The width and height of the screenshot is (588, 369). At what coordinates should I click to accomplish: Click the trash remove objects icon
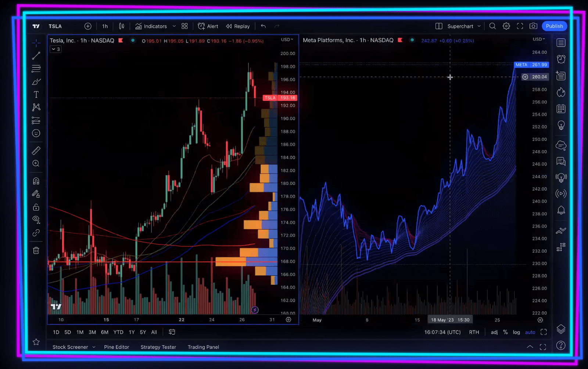pyautogui.click(x=36, y=250)
